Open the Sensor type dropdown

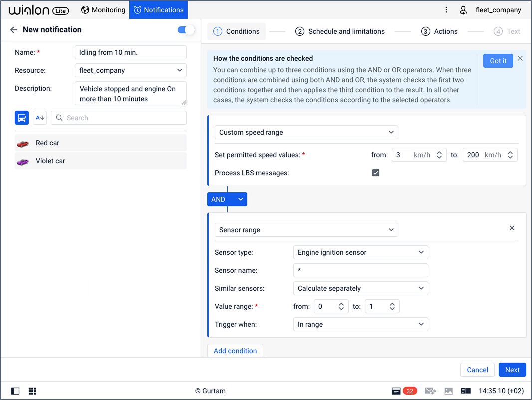pos(360,252)
